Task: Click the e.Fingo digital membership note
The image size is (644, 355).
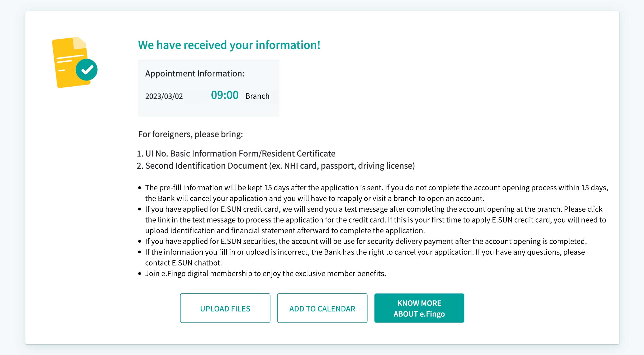Action: [x=266, y=273]
